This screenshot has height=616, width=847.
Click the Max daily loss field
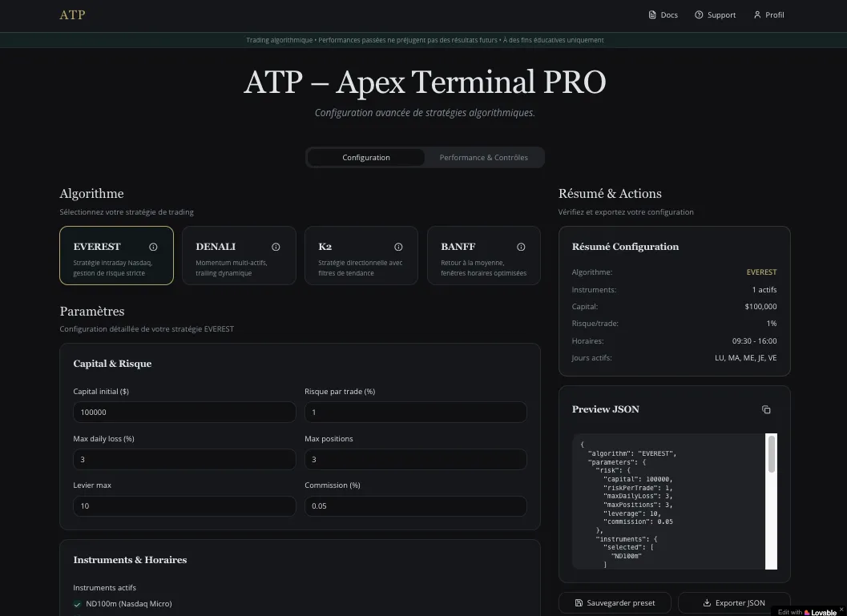184,460
